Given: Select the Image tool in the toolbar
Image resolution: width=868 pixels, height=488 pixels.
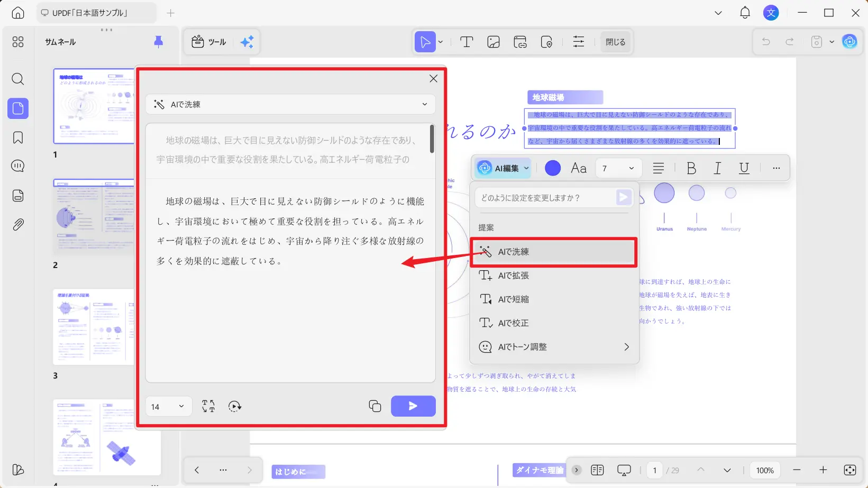Looking at the screenshot, I should click(493, 42).
